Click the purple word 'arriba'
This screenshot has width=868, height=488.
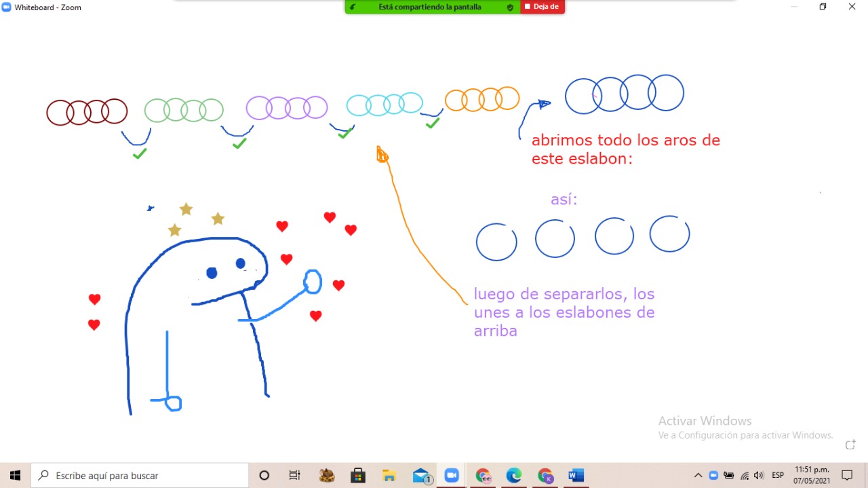point(495,331)
